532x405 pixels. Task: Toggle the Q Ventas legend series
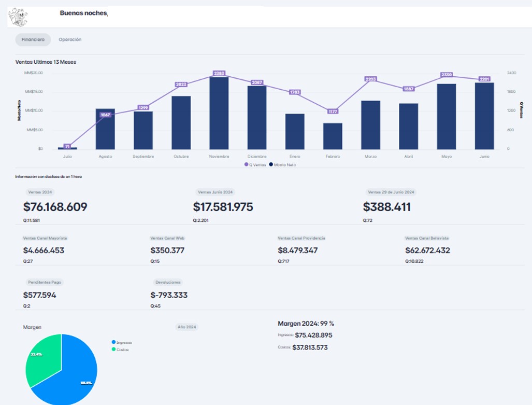[256, 164]
